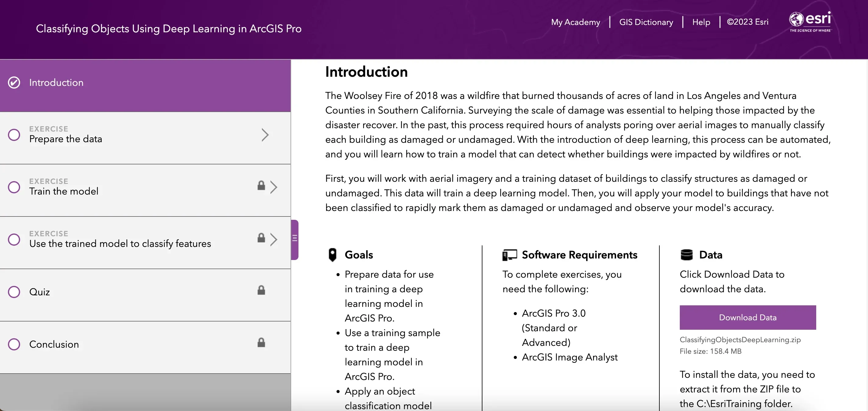
Task: Click the ClassifyingObjectsDeepLearning.zip filename
Action: (740, 339)
